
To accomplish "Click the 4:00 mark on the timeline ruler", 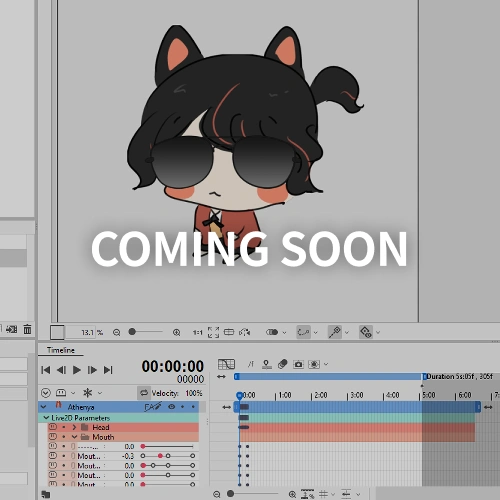I will pyautogui.click(x=392, y=395).
